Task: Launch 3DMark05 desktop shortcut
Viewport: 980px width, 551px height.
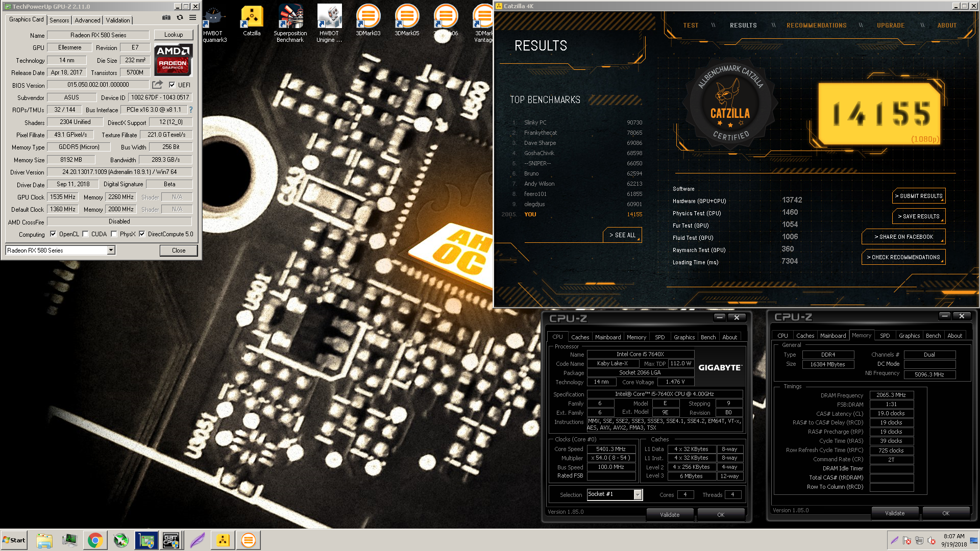Action: point(407,20)
